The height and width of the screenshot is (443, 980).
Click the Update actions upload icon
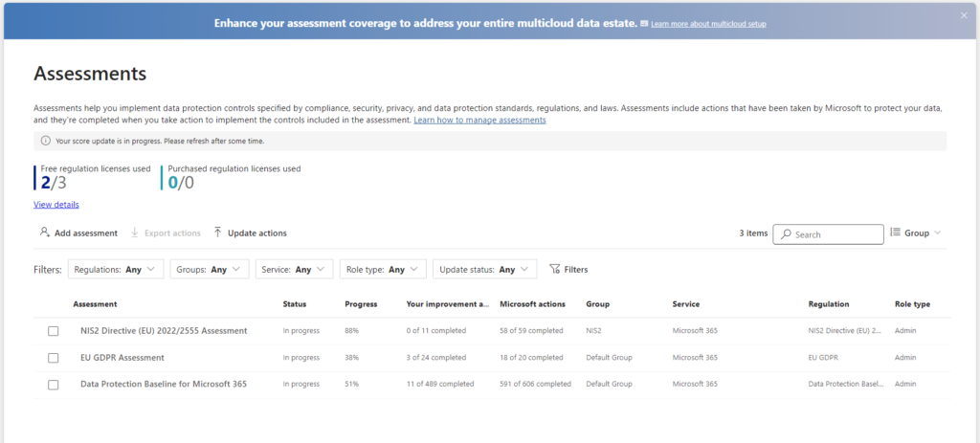[218, 233]
